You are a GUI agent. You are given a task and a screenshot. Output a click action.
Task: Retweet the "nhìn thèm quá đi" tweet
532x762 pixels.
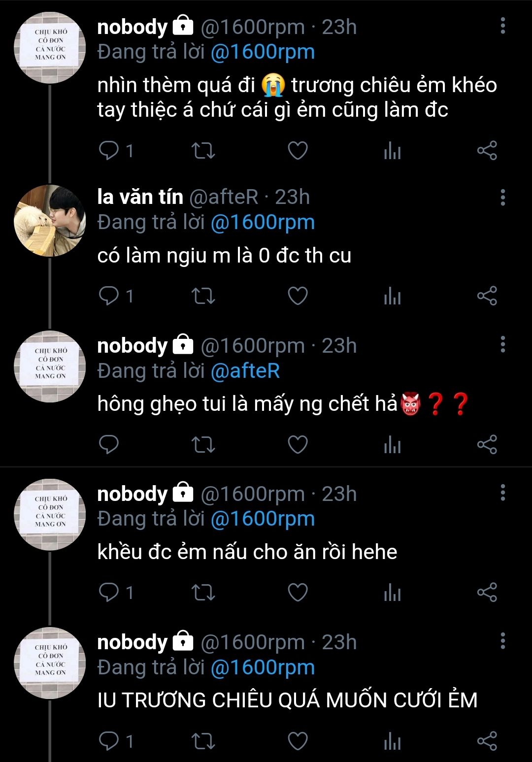point(203,150)
